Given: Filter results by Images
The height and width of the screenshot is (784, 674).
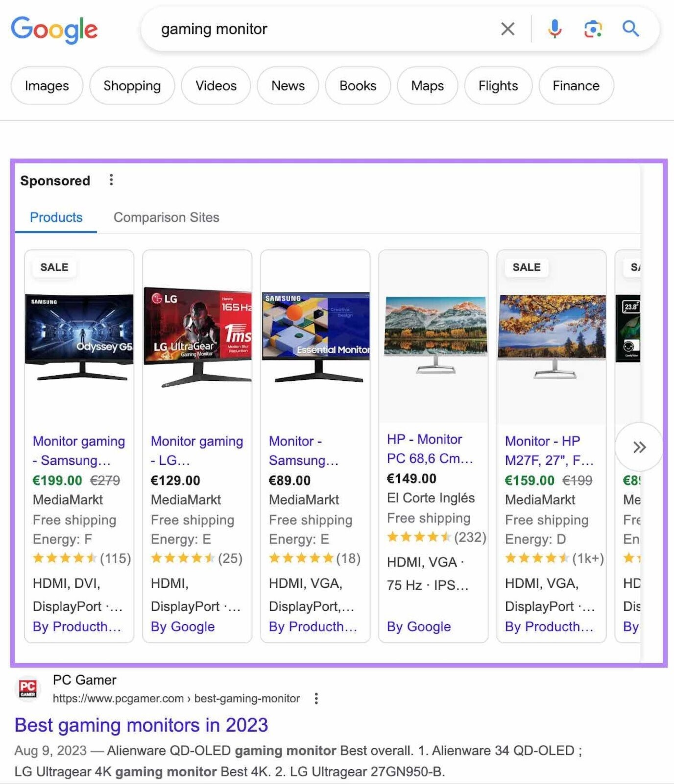Looking at the screenshot, I should pyautogui.click(x=47, y=86).
